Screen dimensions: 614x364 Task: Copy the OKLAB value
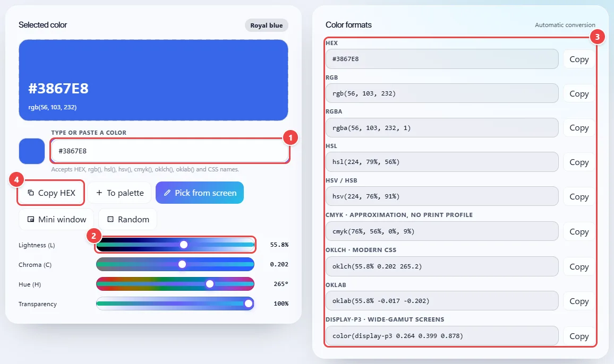(x=579, y=301)
